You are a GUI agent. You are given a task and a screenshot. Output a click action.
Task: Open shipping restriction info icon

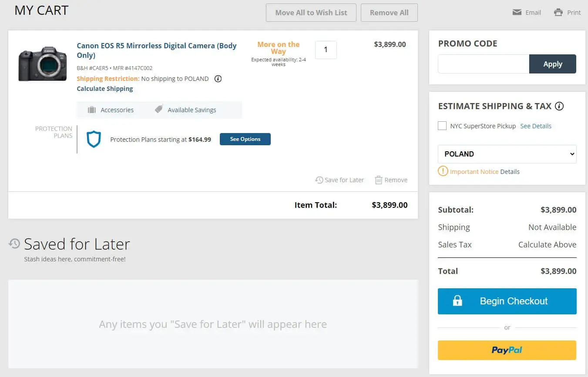click(x=218, y=79)
